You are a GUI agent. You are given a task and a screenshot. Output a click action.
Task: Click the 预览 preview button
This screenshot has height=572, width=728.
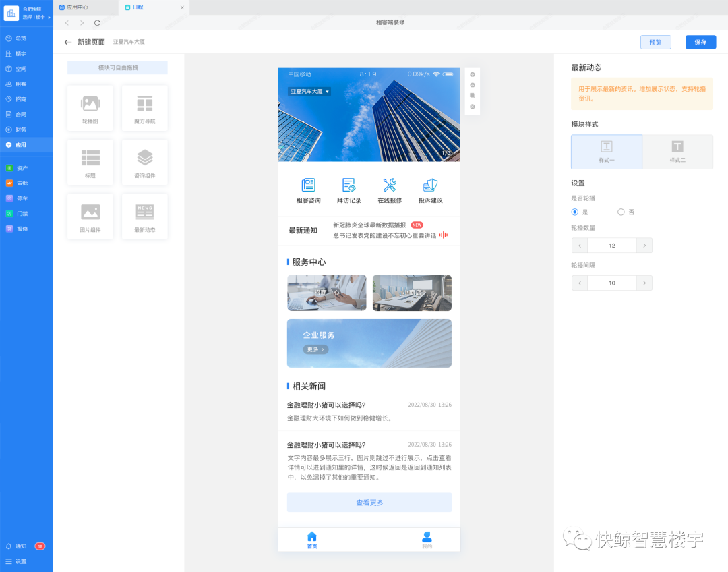[x=656, y=42]
